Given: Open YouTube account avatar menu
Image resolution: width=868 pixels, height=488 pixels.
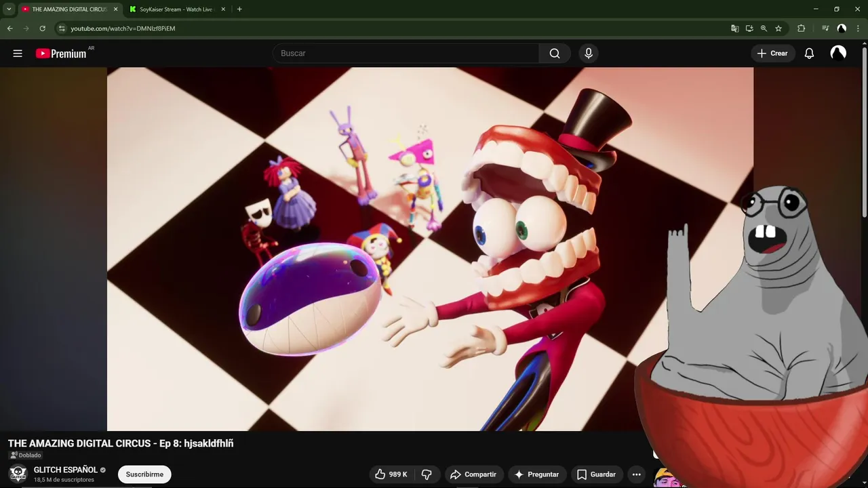Looking at the screenshot, I should (x=838, y=54).
